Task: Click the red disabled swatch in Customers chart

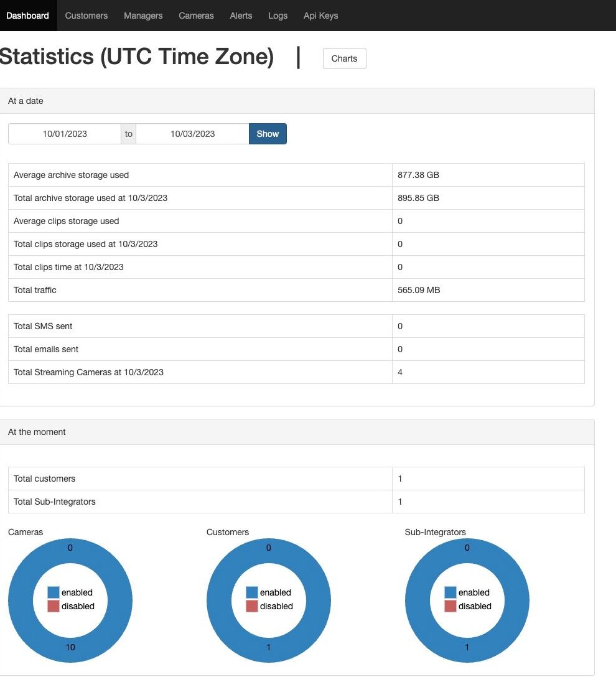Action: (252, 606)
